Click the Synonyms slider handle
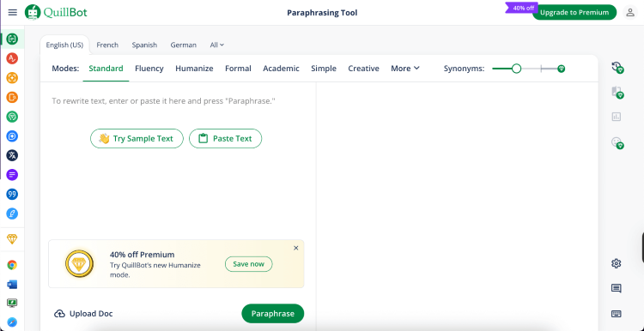The height and width of the screenshot is (331, 644). click(x=516, y=69)
